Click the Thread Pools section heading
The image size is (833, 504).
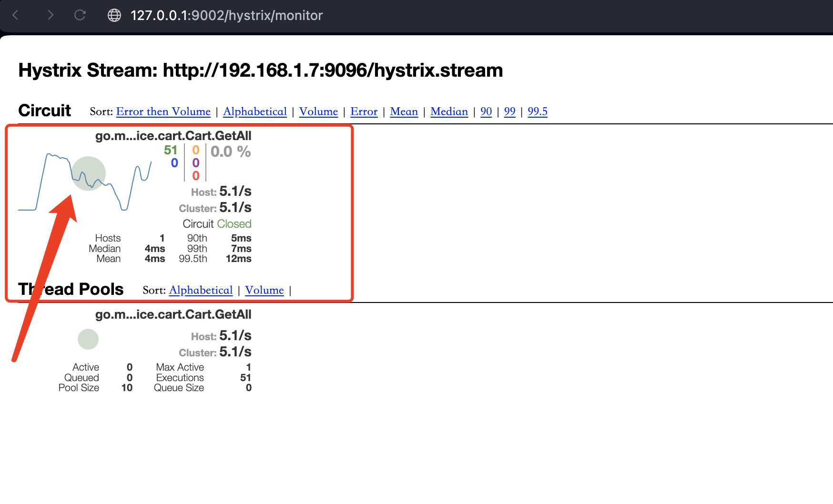71,289
